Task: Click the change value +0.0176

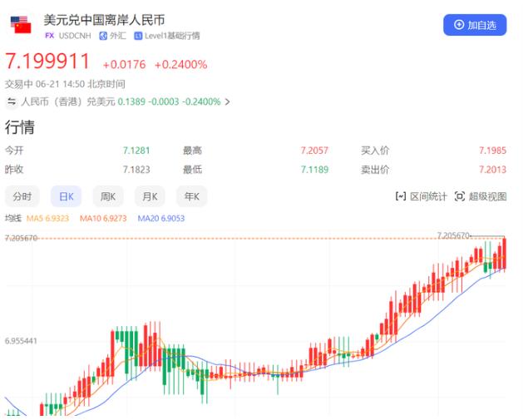Action: pyautogui.click(x=125, y=64)
